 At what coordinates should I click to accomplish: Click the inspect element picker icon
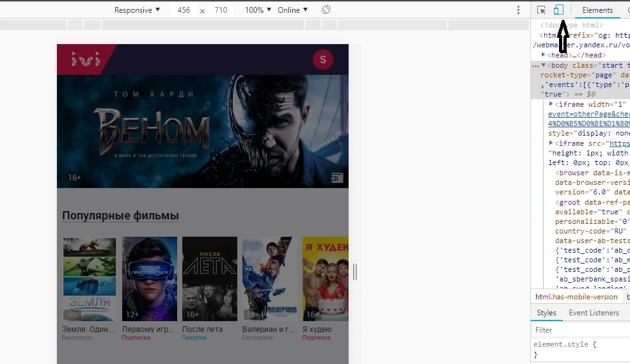click(541, 10)
